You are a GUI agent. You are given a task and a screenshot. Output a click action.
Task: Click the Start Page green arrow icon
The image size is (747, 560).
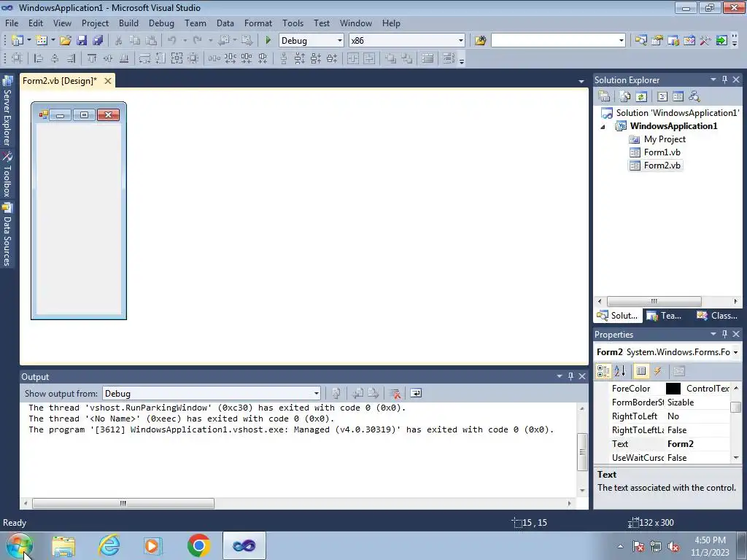tap(721, 41)
